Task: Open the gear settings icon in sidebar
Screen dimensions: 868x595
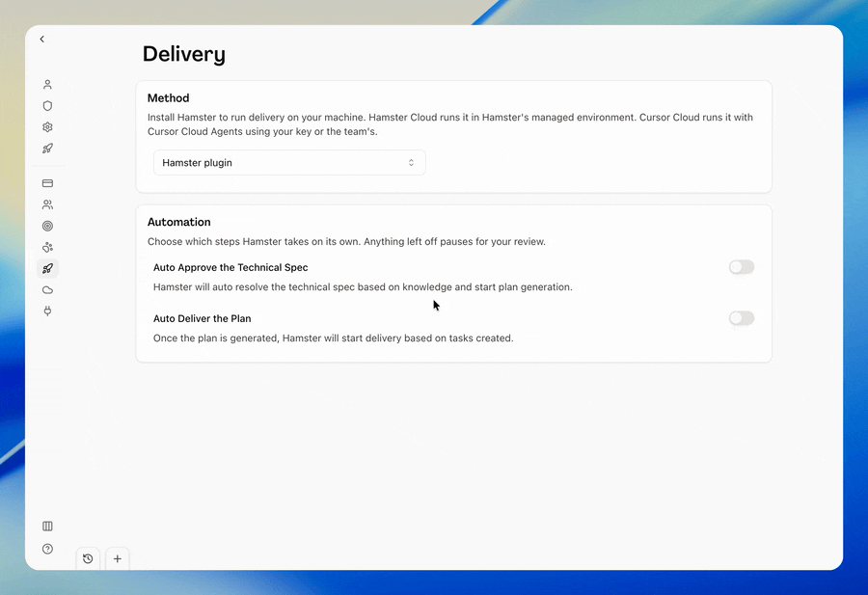Action: pos(47,126)
